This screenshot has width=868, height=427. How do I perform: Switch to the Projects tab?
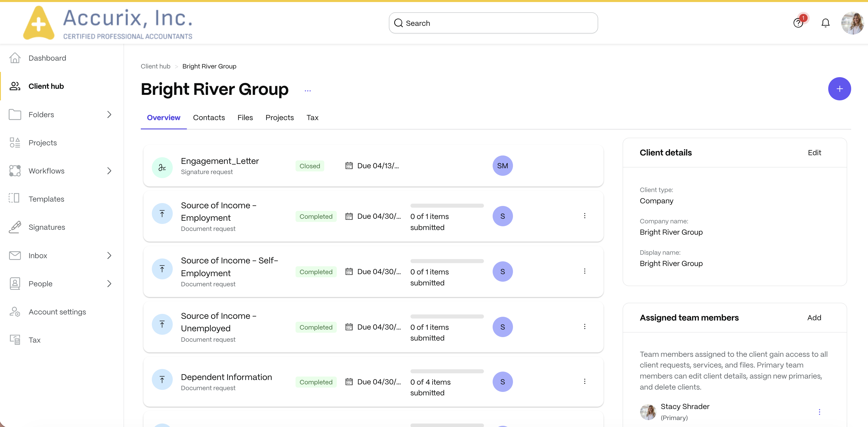tap(279, 117)
